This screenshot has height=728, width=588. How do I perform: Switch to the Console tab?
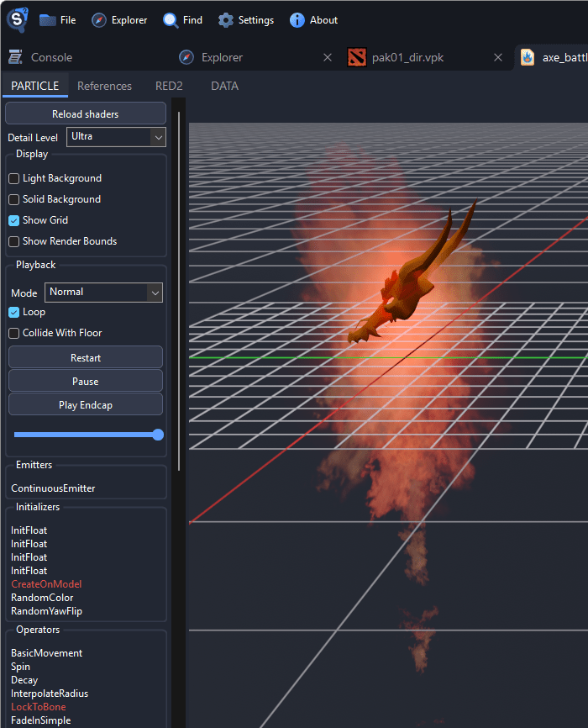coord(51,57)
